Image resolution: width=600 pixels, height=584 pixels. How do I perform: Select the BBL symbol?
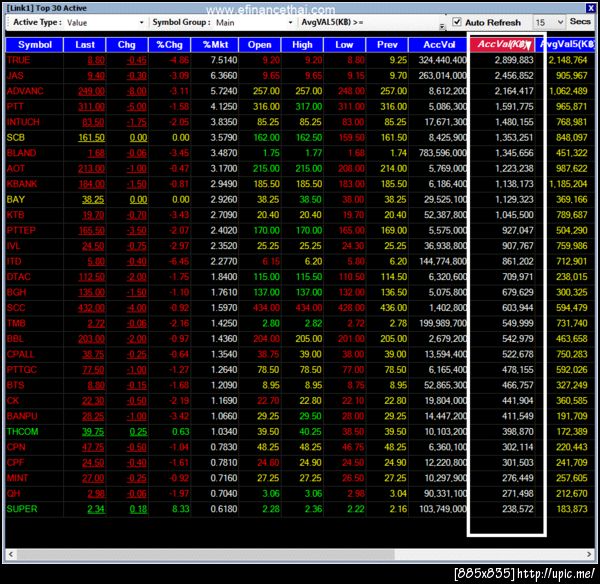[15, 339]
